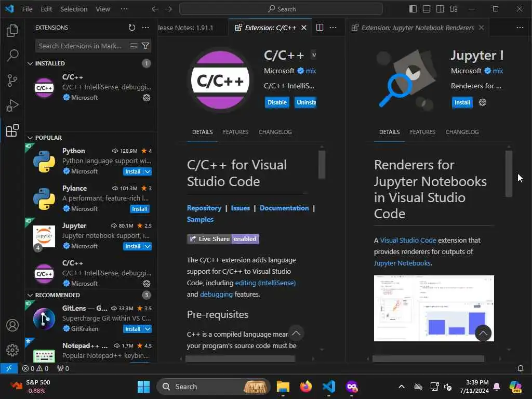This screenshot has height=399, width=532.
Task: Open CHANGELOG tab of Jupyter Renderers extension
Action: click(x=462, y=132)
